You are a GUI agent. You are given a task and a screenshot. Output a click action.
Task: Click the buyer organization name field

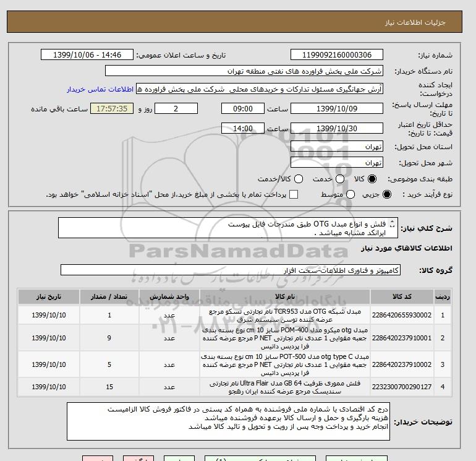244,71
